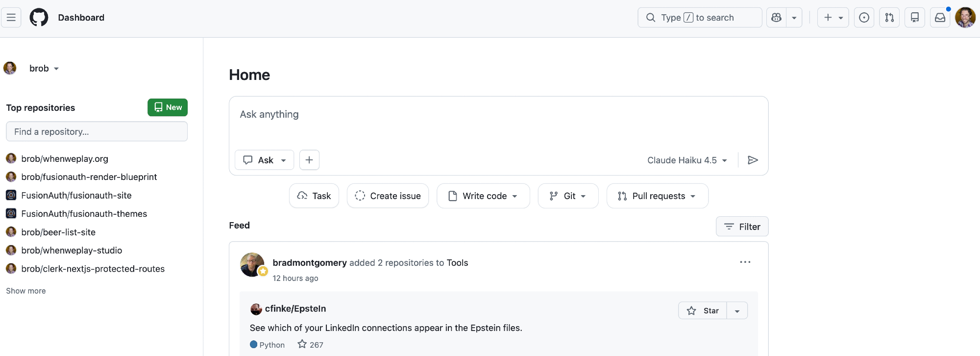Open brob/whenweplay.org repository
This screenshot has width=980, height=356.
65,159
